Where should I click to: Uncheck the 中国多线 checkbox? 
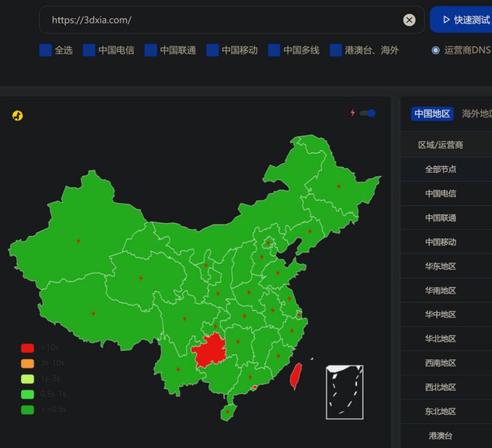coord(274,50)
